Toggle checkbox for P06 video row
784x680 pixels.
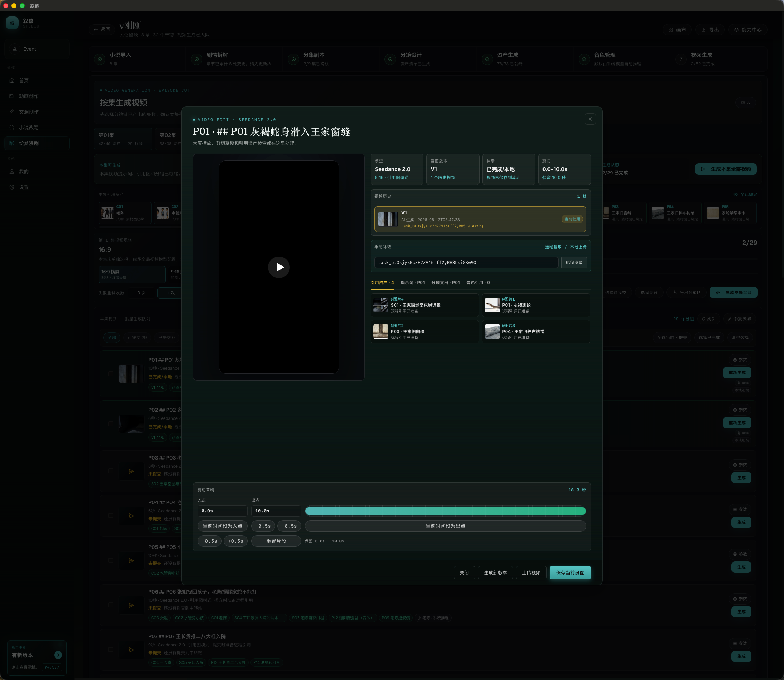click(111, 605)
